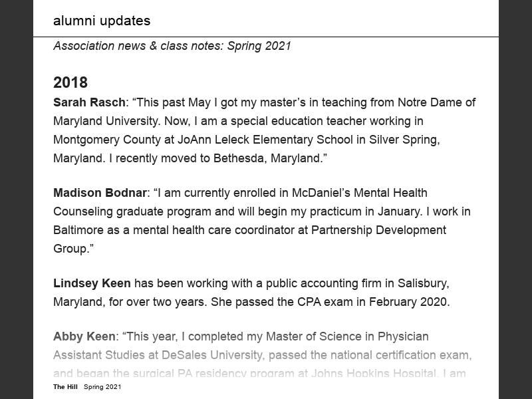Click the name Madison Bodnar
The width and height of the screenshot is (532, 399).
(x=100, y=193)
